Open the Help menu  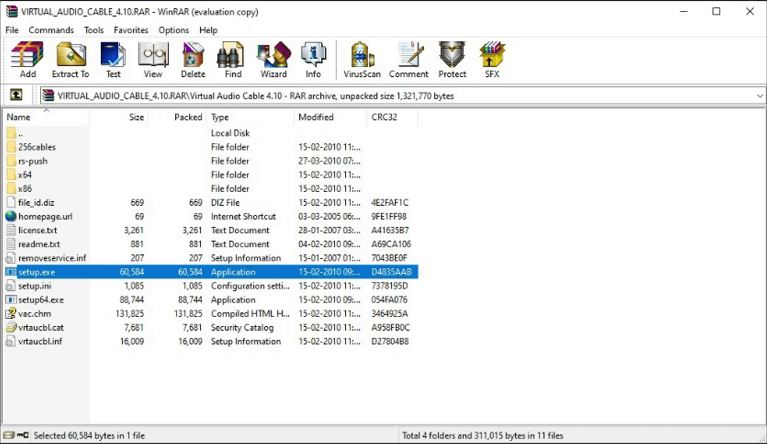(208, 30)
